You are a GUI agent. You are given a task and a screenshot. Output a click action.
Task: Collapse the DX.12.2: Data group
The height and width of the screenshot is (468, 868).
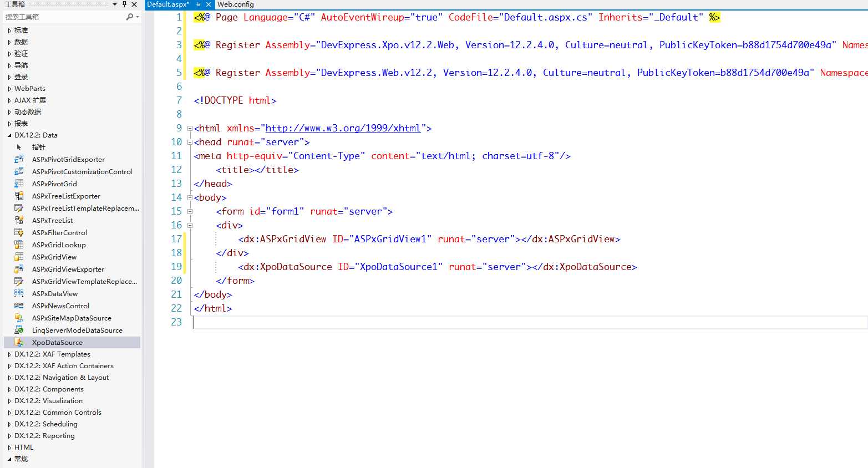[x=9, y=135]
